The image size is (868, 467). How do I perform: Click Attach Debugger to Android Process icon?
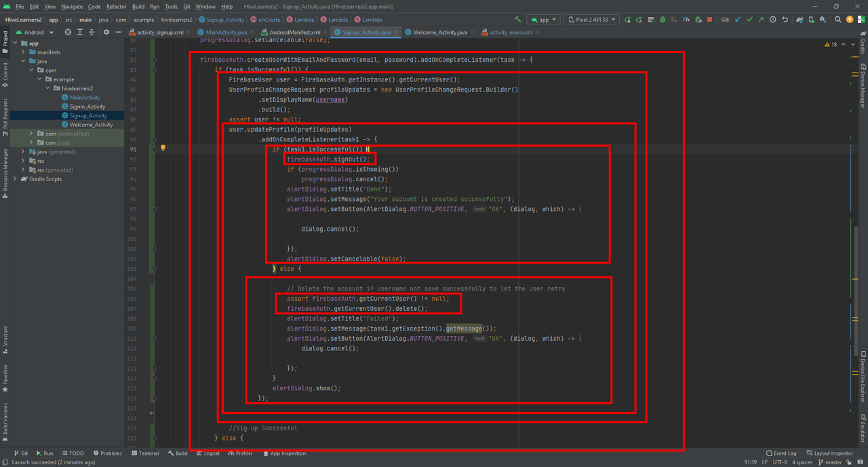[698, 20]
